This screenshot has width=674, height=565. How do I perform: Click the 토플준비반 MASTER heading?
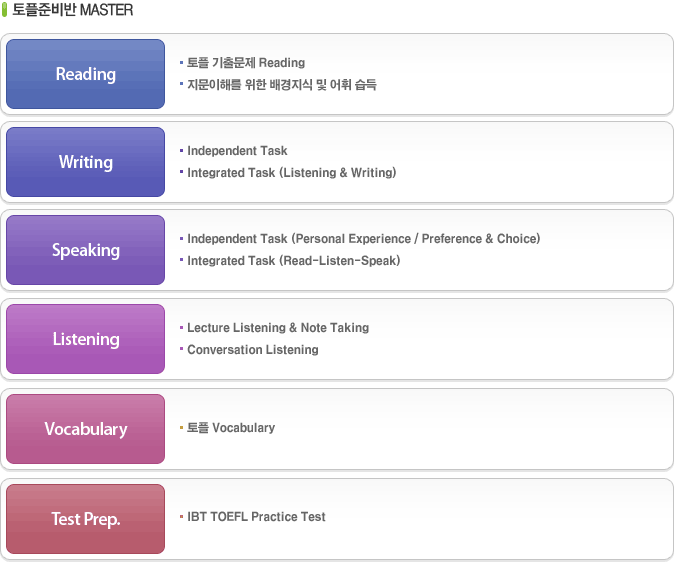tap(72, 10)
